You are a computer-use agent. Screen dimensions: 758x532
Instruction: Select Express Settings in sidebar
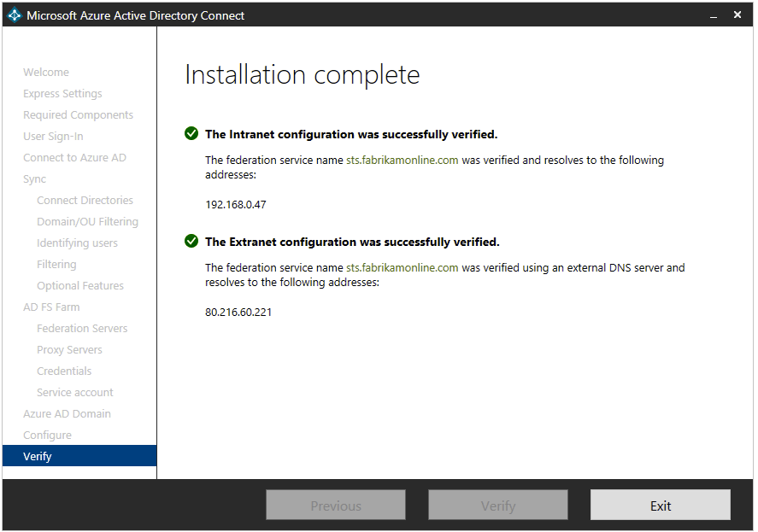pos(62,94)
